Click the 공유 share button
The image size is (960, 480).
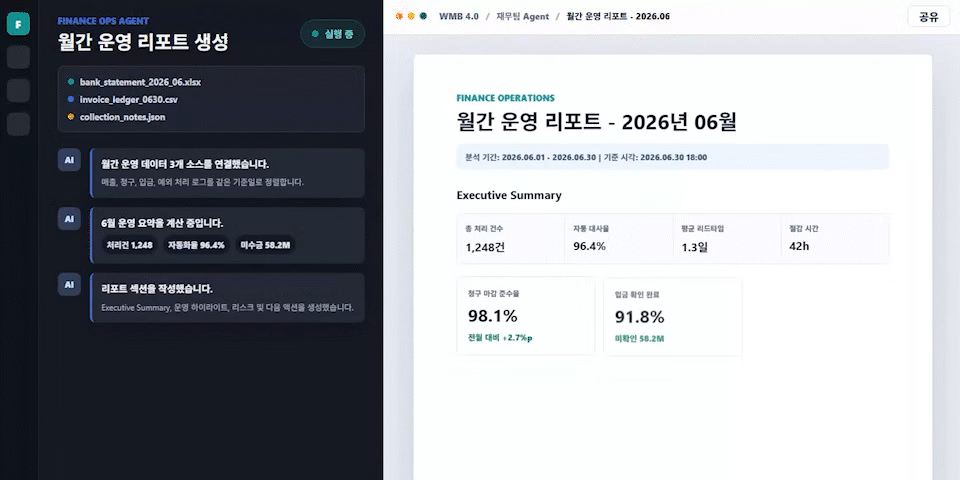[929, 17]
